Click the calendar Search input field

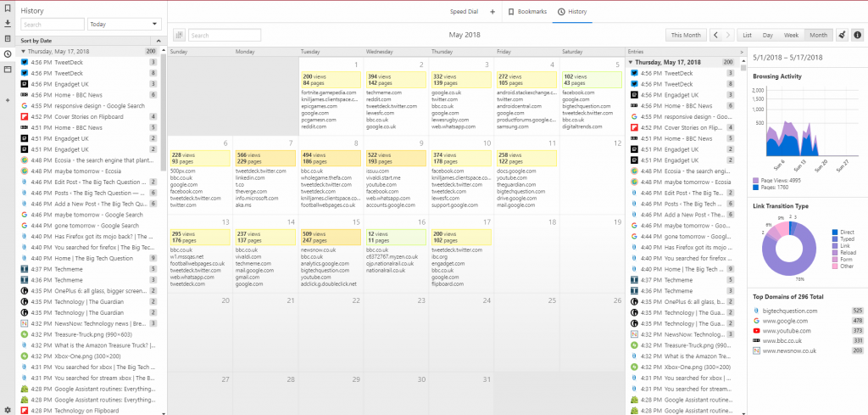point(224,35)
